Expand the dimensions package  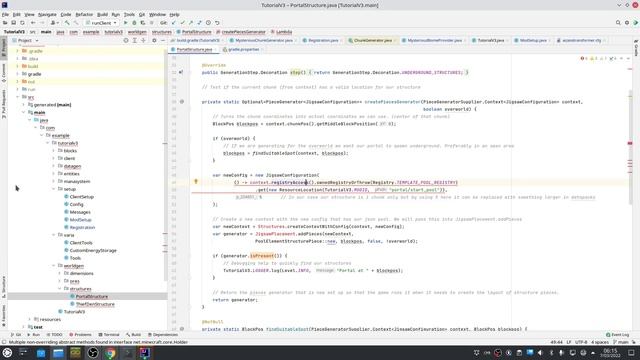(x=60, y=273)
